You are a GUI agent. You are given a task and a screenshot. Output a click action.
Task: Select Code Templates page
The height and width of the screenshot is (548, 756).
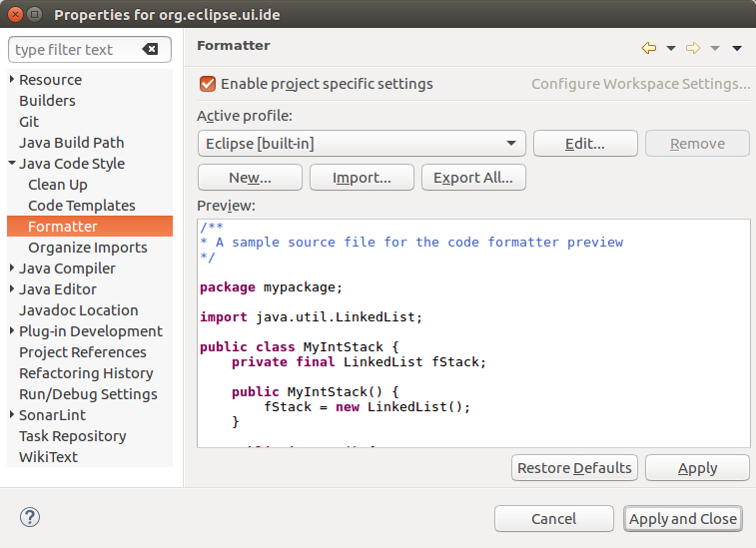tap(82, 206)
